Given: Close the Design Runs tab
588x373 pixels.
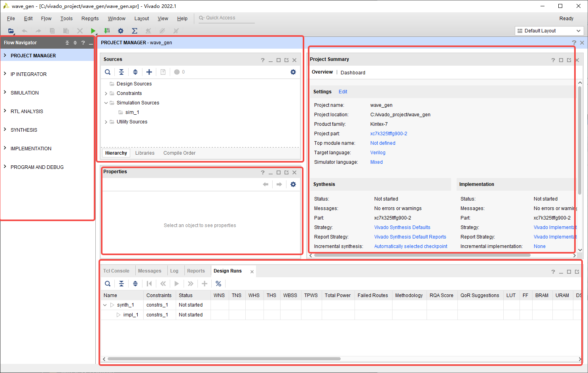Looking at the screenshot, I should pos(252,272).
